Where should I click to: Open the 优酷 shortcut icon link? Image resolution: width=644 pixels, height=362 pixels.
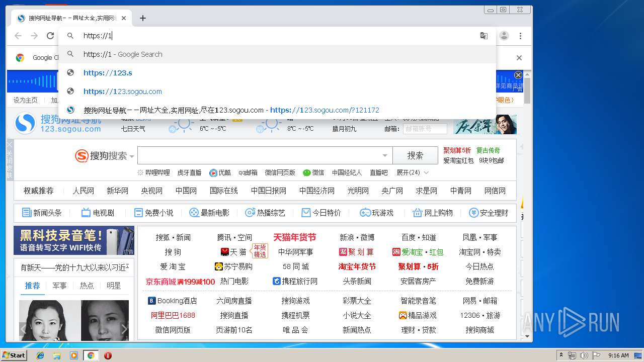pyautogui.click(x=220, y=172)
